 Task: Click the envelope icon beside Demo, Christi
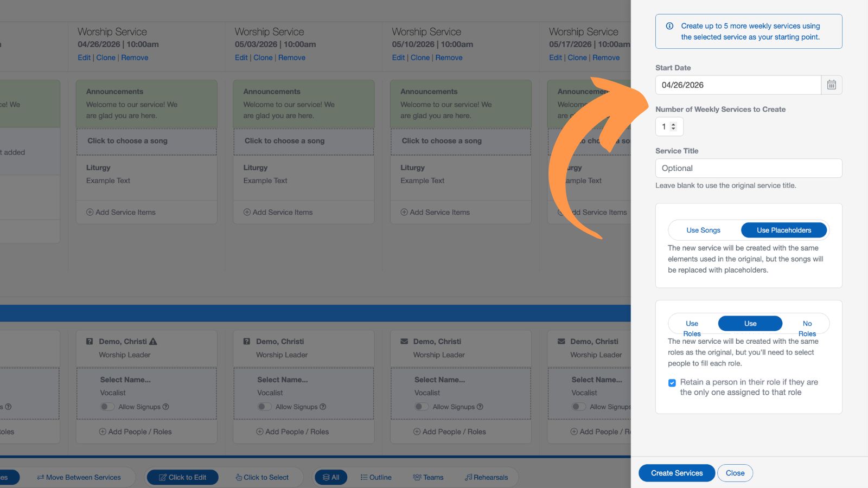404,341
